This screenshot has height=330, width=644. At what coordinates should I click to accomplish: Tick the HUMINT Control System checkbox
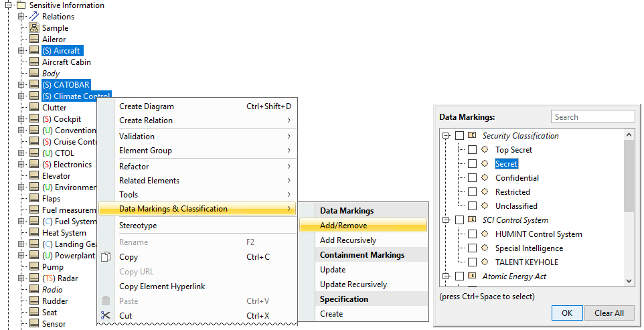(473, 234)
